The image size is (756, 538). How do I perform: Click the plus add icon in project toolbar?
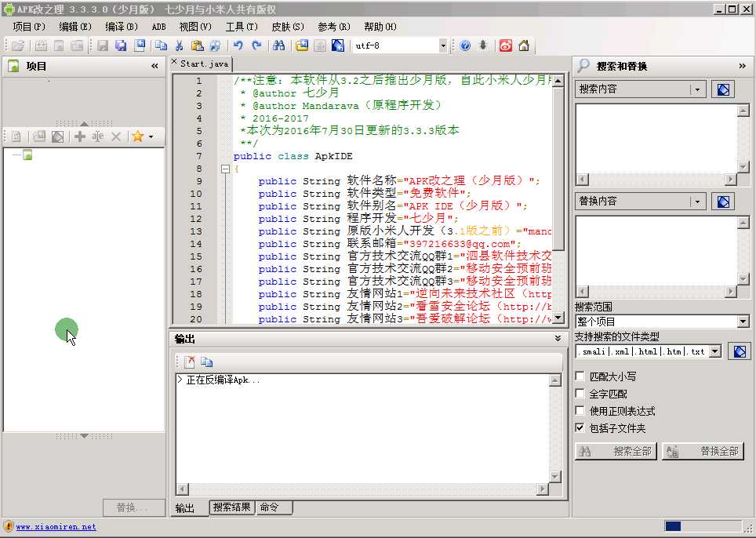tap(80, 137)
